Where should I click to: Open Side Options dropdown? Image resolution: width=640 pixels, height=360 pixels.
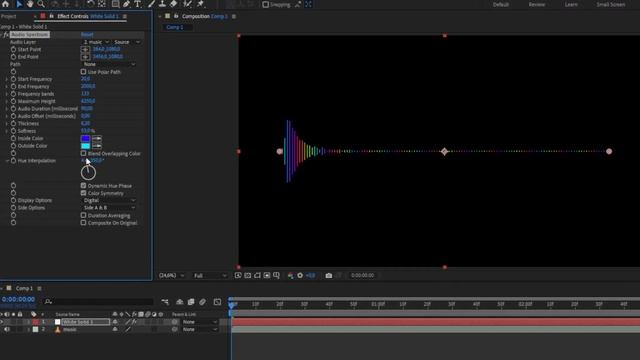click(109, 208)
